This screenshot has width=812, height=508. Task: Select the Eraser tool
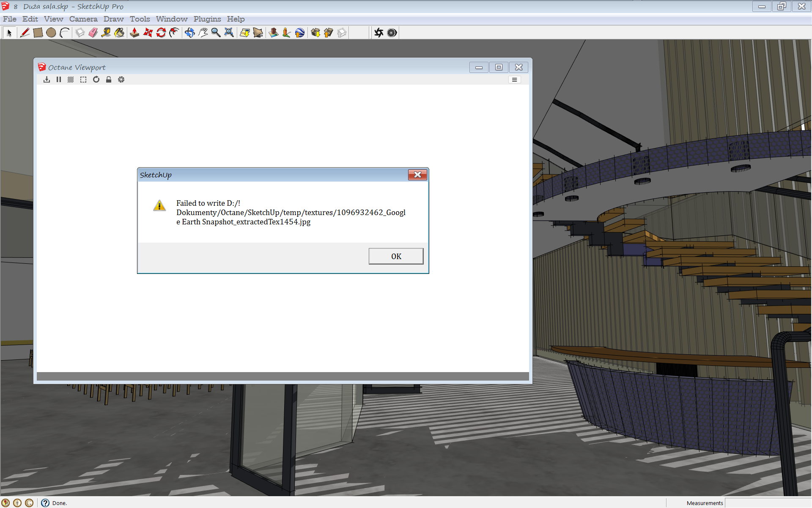click(x=93, y=33)
